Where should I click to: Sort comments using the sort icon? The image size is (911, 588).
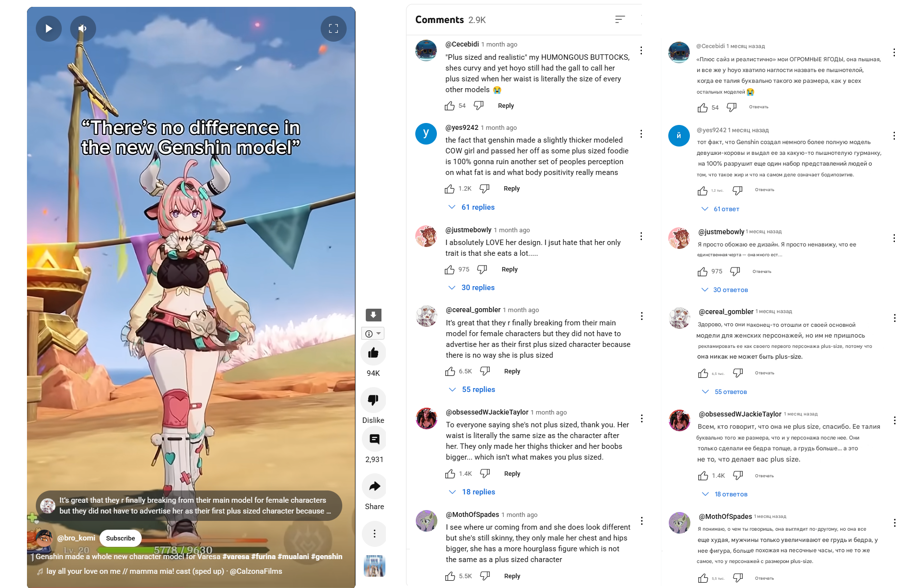point(620,20)
